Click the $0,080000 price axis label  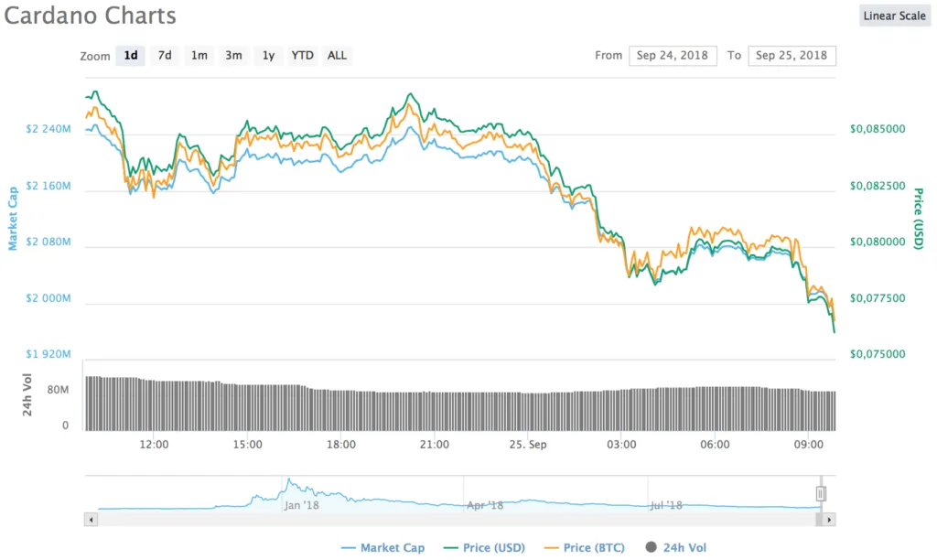pos(878,242)
